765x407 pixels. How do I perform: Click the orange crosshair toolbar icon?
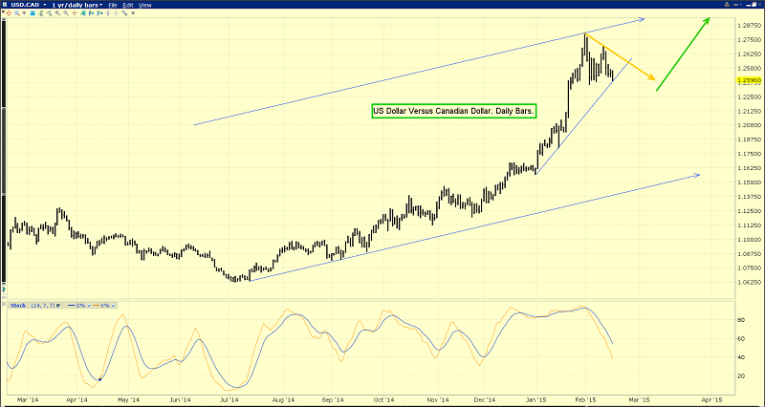(74, 13)
